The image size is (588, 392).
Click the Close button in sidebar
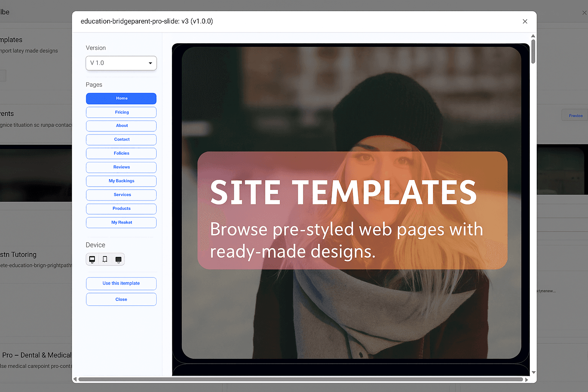[x=121, y=299]
